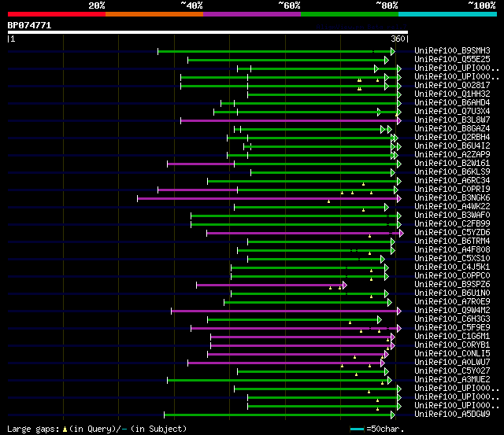504x435 pixels.
Task: Click the green ~80% identity legend segment
Action: point(350,14)
